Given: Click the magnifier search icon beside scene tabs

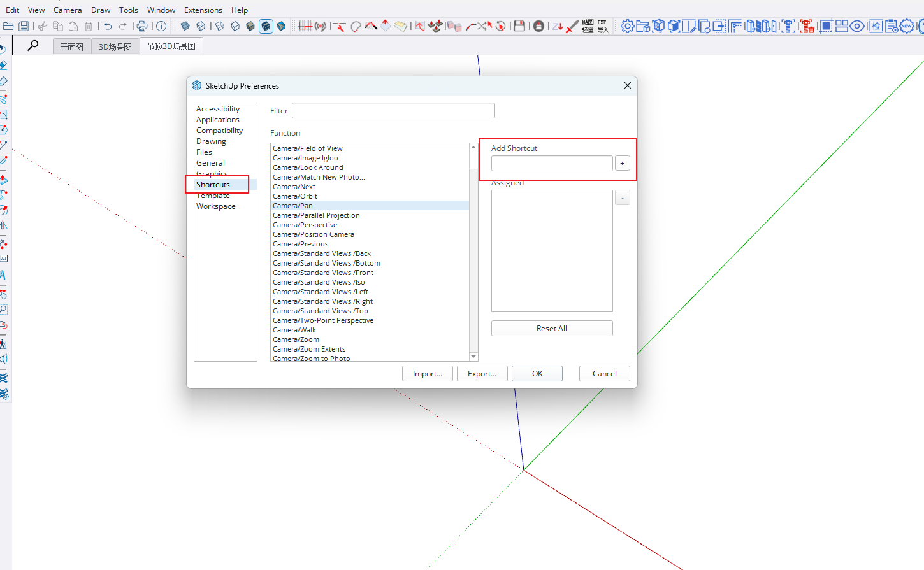Looking at the screenshot, I should tap(32, 45).
